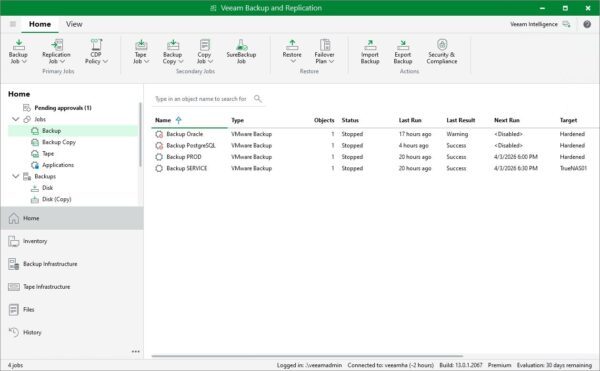Open the History navigation pane

pos(72,332)
